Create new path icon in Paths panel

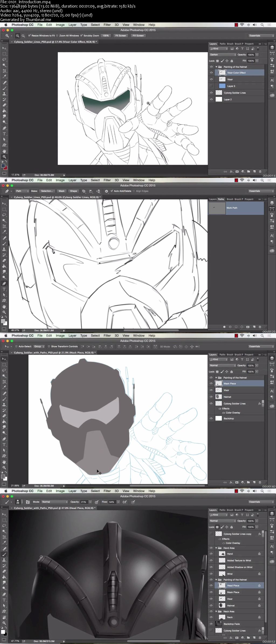(254, 327)
